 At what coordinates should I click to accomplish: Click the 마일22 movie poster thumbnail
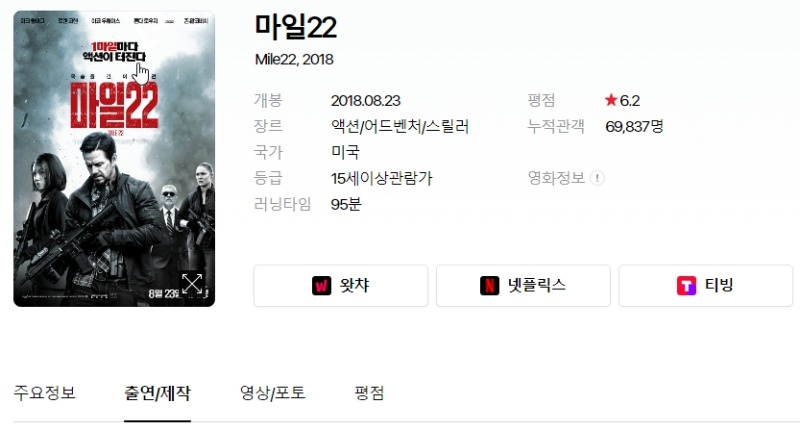[114, 159]
